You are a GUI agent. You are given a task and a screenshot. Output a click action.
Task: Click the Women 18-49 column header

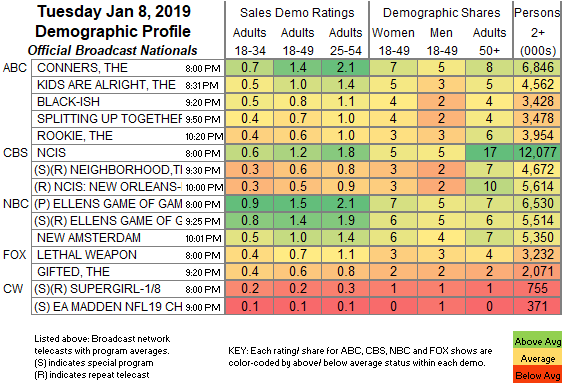coord(394,42)
